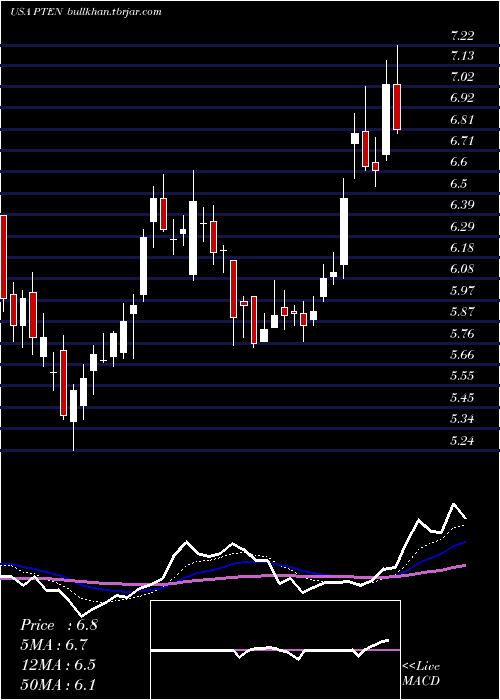Click the bullkhan.tbrjar.com watermark text
The width and height of the screenshot is (500, 700).
114,12
